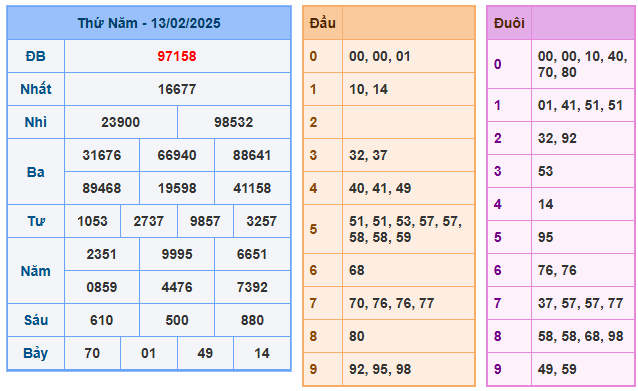Click fifth prize number 0859
Screen dimensions: 638x391
tap(102, 287)
